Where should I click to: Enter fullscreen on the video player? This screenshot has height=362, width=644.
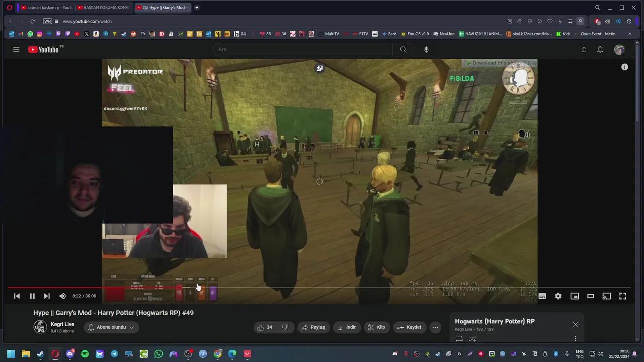point(623,296)
